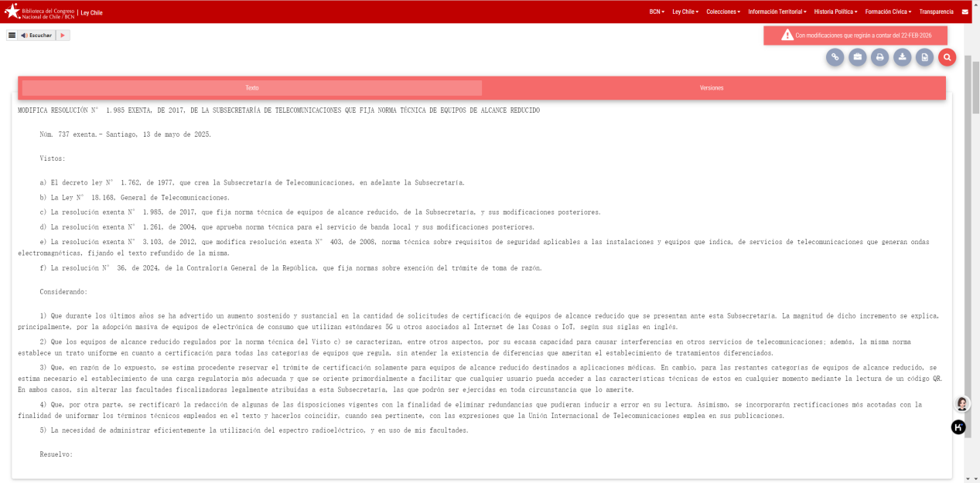Click the Biblioteca del Congreso Nacional logo
This screenshot has width=980, height=483.
tap(39, 12)
